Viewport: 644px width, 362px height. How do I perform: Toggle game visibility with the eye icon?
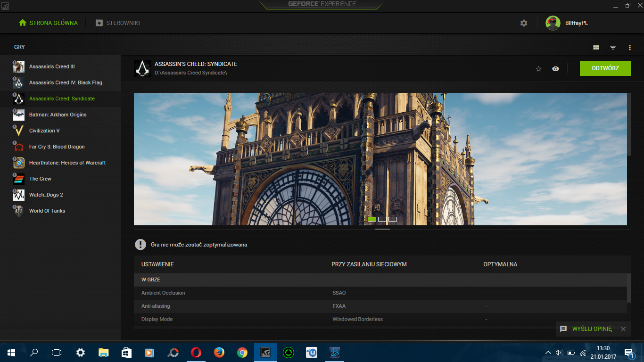click(555, 68)
